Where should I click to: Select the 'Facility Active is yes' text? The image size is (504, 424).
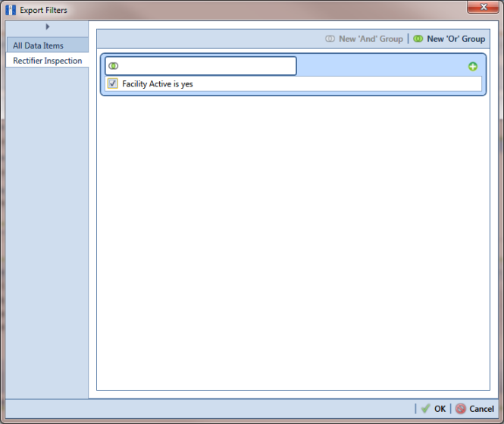click(x=158, y=84)
